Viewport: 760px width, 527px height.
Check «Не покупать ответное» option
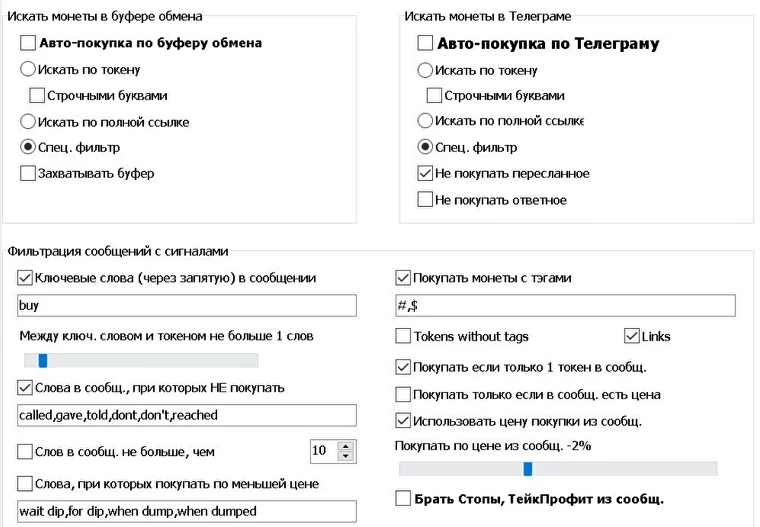click(x=425, y=200)
